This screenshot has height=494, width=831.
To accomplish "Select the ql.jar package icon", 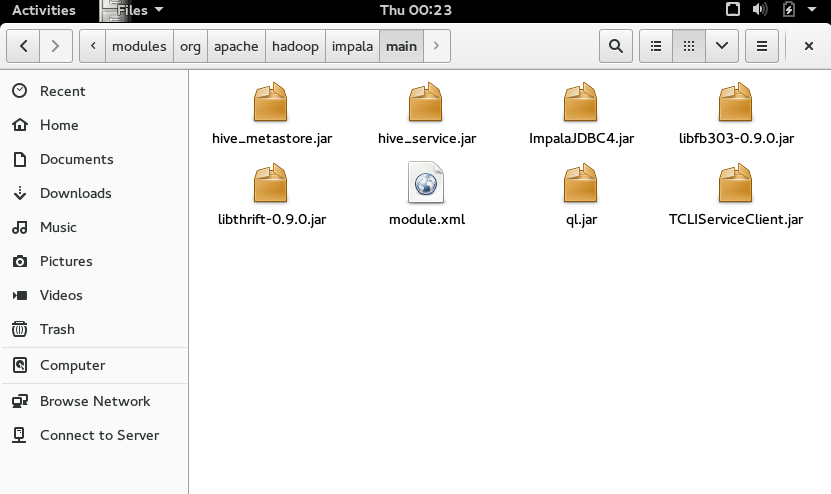I will [x=581, y=183].
